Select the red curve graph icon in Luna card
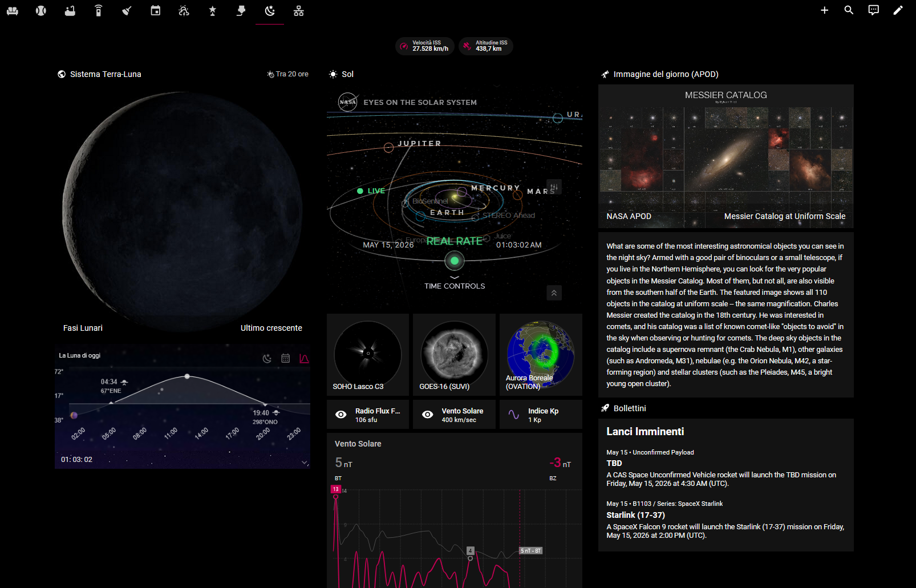 tap(304, 359)
